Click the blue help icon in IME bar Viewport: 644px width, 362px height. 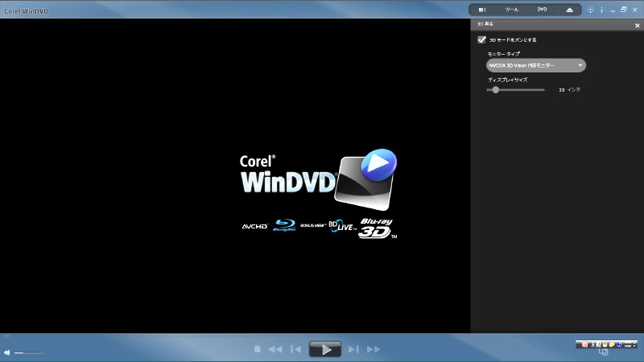click(x=617, y=344)
